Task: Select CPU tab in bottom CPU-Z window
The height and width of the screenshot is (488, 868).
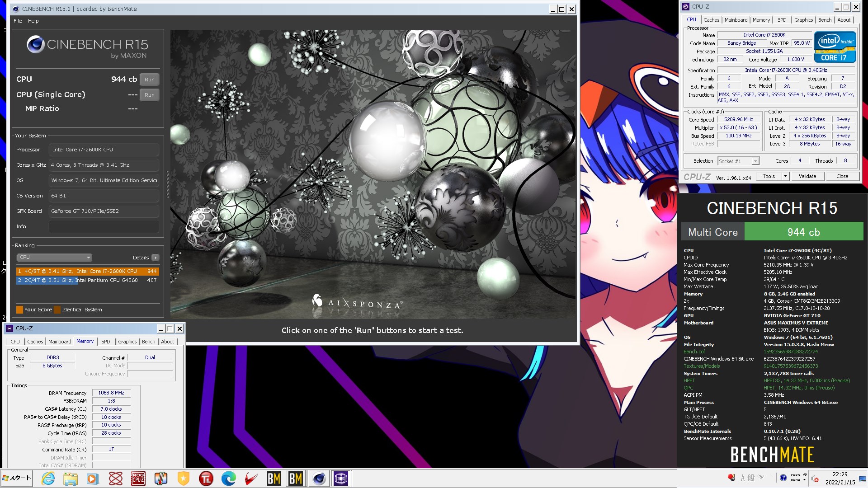Action: (x=15, y=342)
